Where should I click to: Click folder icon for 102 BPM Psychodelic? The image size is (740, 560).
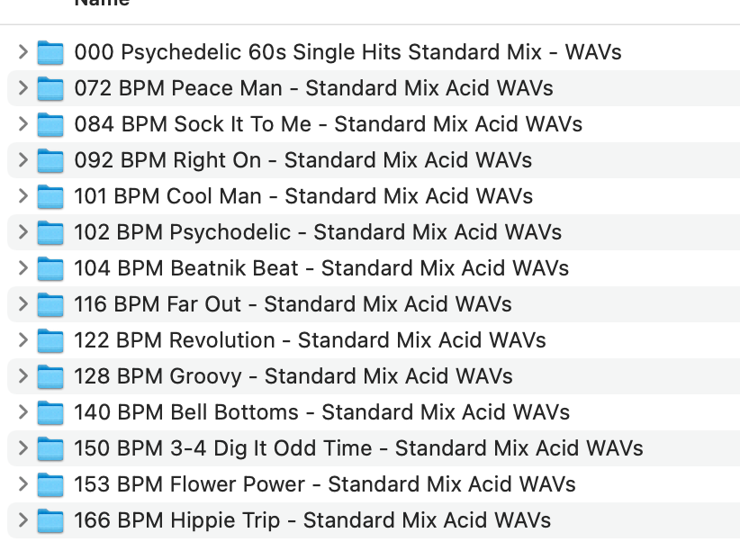tap(50, 233)
